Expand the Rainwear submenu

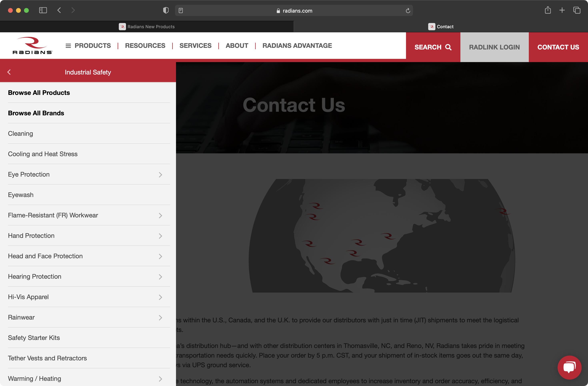pos(161,318)
